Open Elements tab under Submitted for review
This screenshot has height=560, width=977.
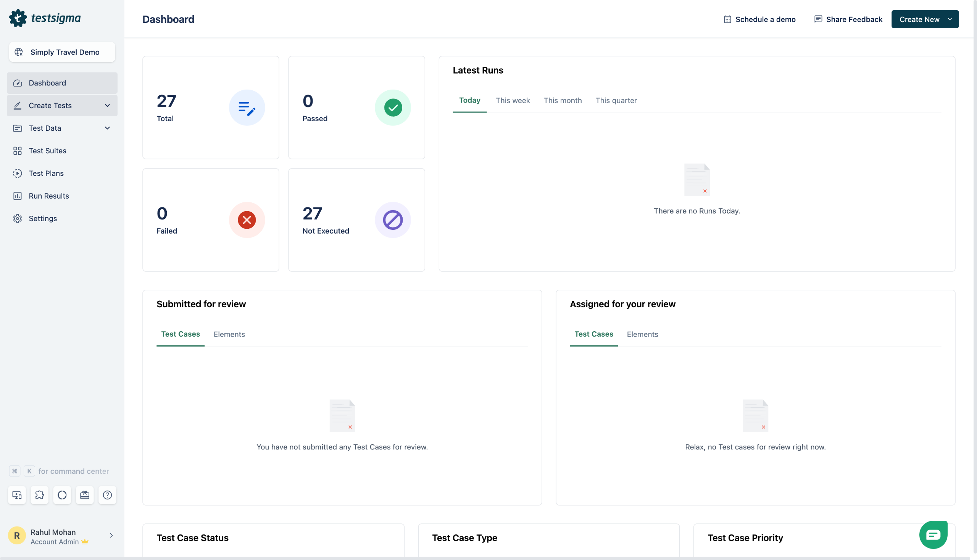229,334
